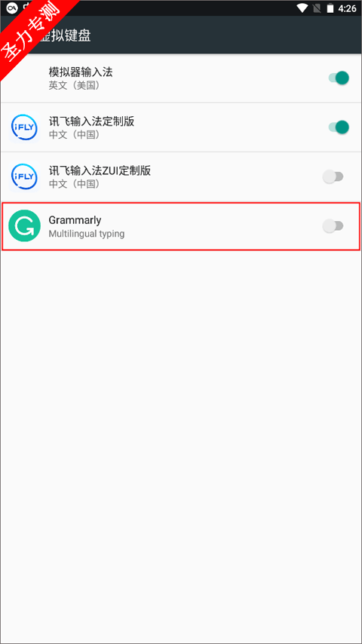The height and width of the screenshot is (644, 362).
Task: Open the Grammarly list entry
Action: pyautogui.click(x=181, y=226)
